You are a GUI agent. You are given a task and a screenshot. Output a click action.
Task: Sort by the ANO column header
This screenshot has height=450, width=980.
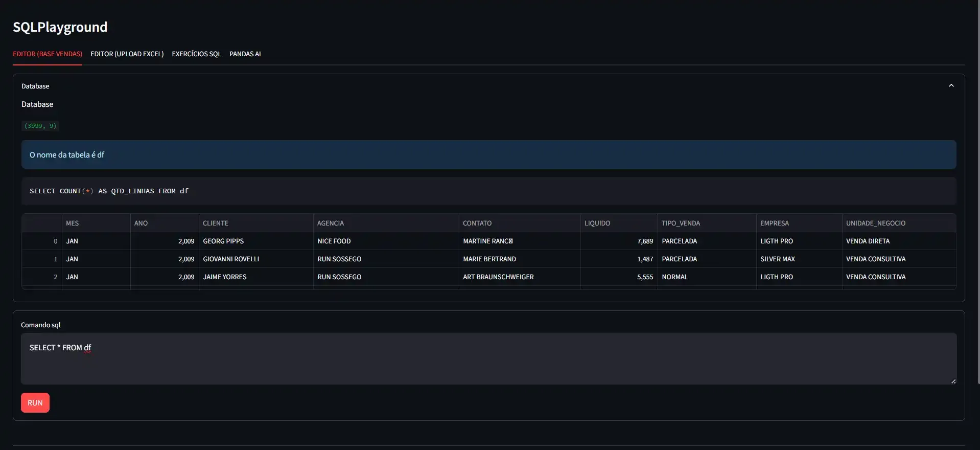pyautogui.click(x=165, y=223)
